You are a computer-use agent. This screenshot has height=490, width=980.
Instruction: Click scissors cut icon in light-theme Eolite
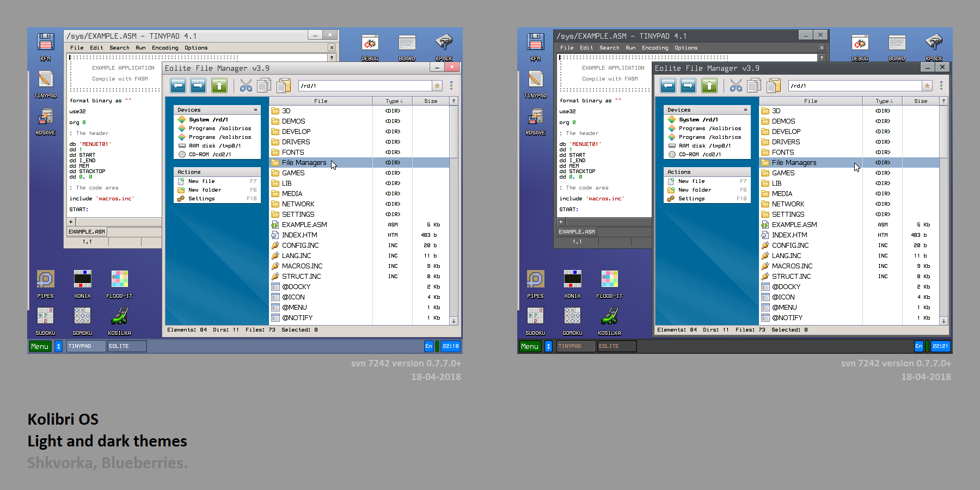click(246, 85)
